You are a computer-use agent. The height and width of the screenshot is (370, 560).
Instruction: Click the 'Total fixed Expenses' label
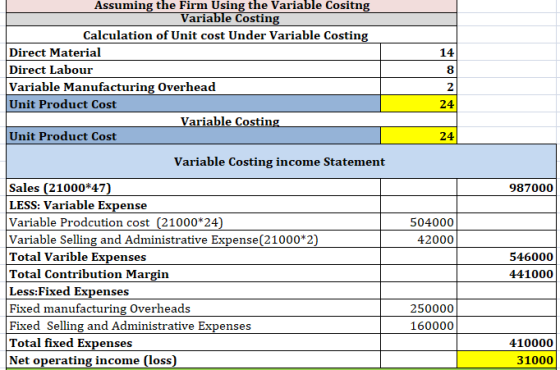[x=193, y=342]
